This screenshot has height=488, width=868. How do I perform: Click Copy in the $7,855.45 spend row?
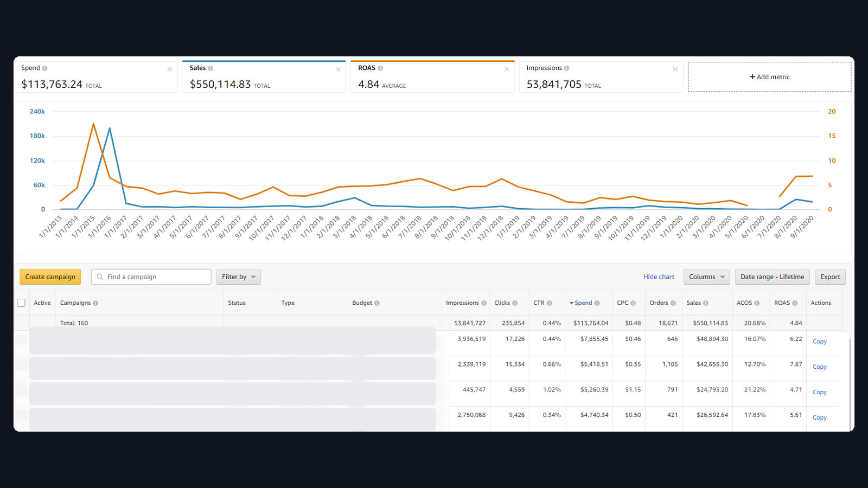[x=820, y=342]
